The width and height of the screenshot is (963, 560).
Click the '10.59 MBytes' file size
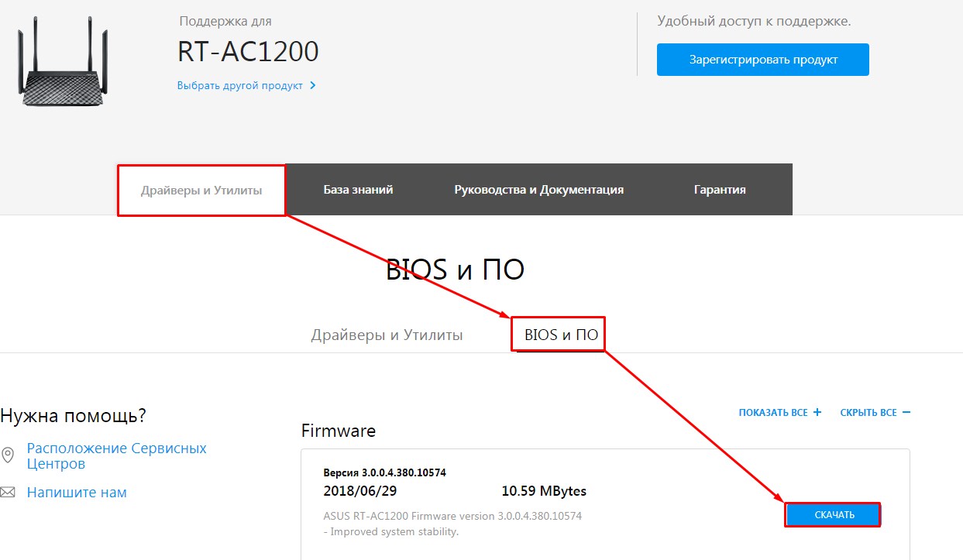[x=544, y=490]
